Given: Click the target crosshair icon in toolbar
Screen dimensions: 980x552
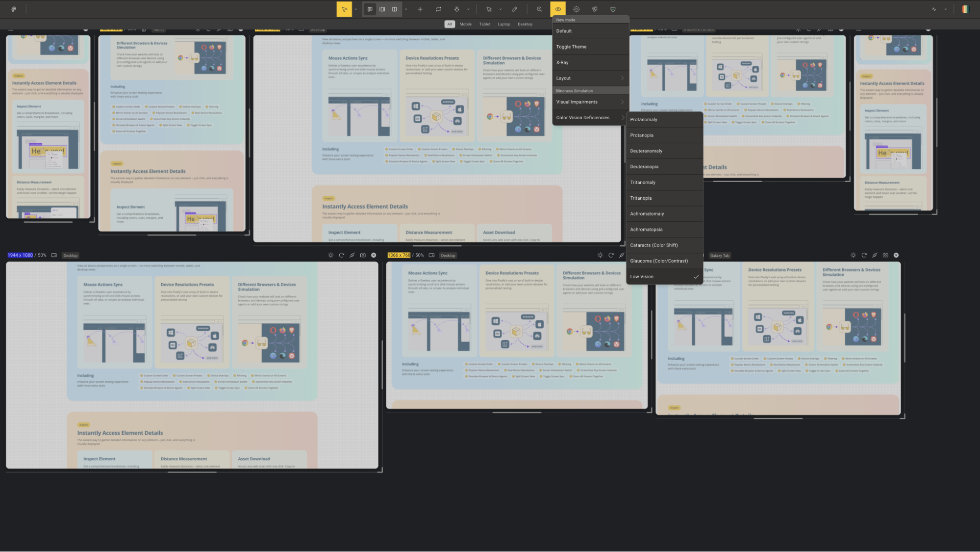Looking at the screenshot, I should [x=577, y=9].
